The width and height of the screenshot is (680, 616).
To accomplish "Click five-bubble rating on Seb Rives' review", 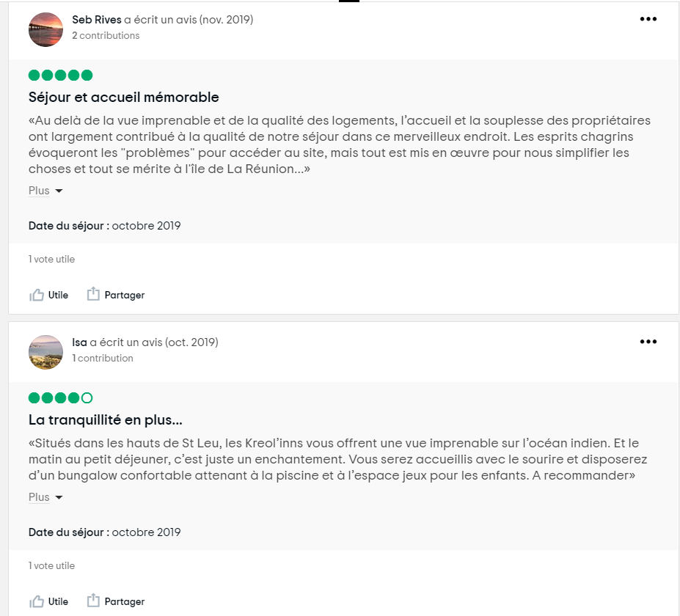I will 60,75.
